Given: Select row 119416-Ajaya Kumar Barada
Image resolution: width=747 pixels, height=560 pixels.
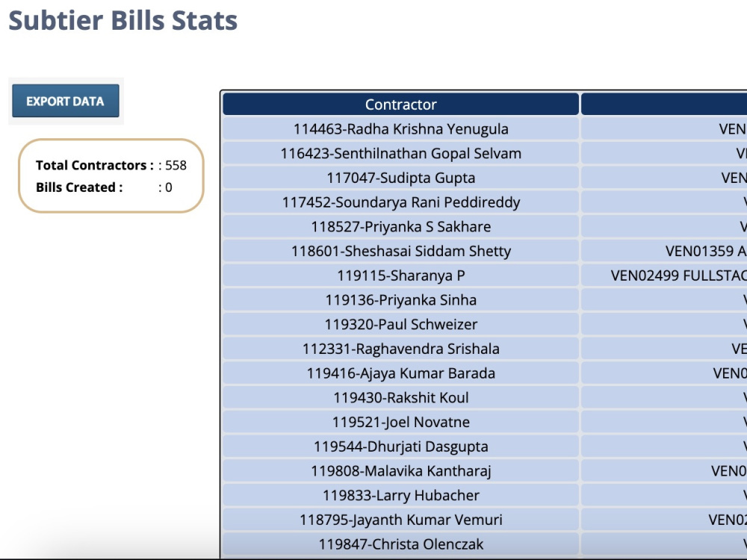Looking at the screenshot, I should point(400,373).
